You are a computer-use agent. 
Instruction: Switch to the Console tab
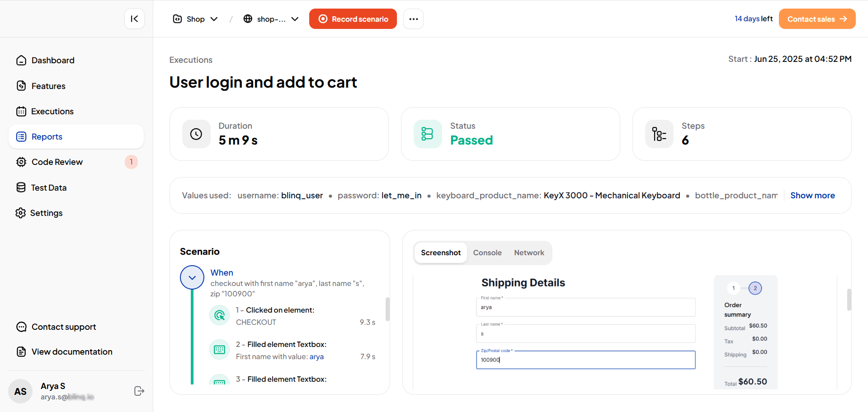(x=487, y=253)
